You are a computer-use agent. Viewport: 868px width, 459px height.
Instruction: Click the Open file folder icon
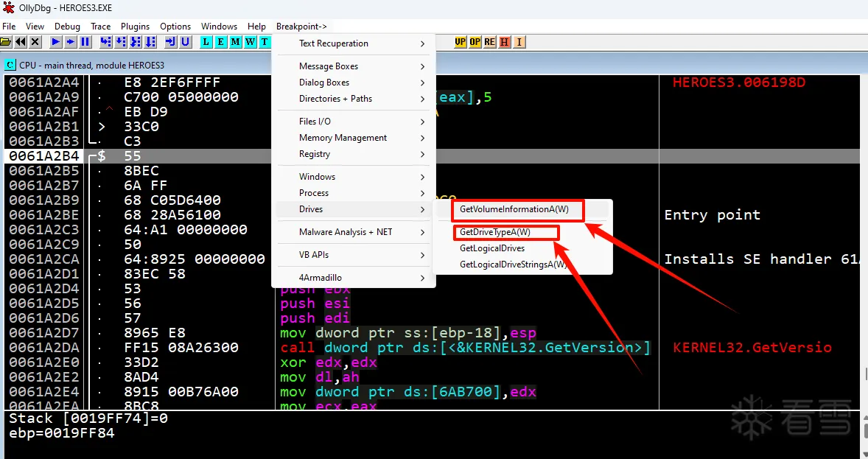click(x=6, y=42)
